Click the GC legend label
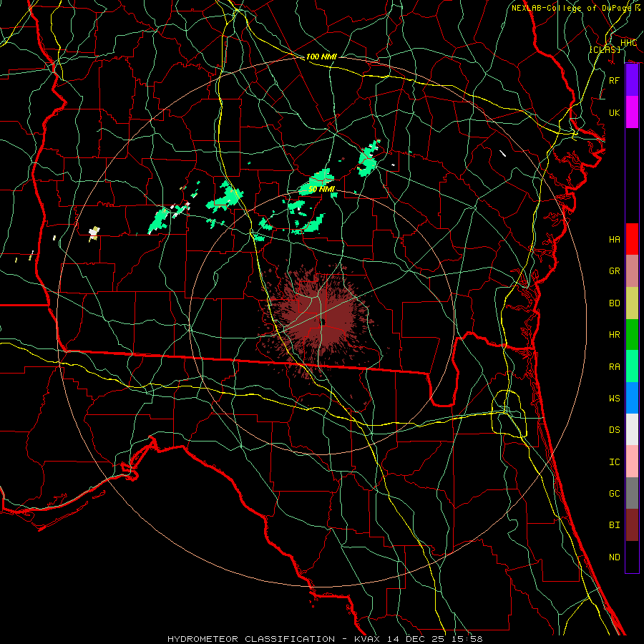 [614, 494]
